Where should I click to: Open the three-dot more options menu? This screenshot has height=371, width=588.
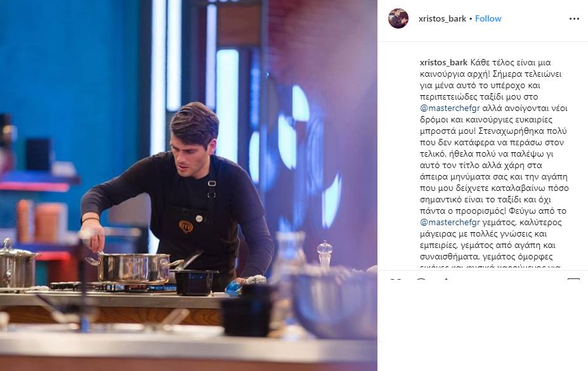click(x=574, y=19)
